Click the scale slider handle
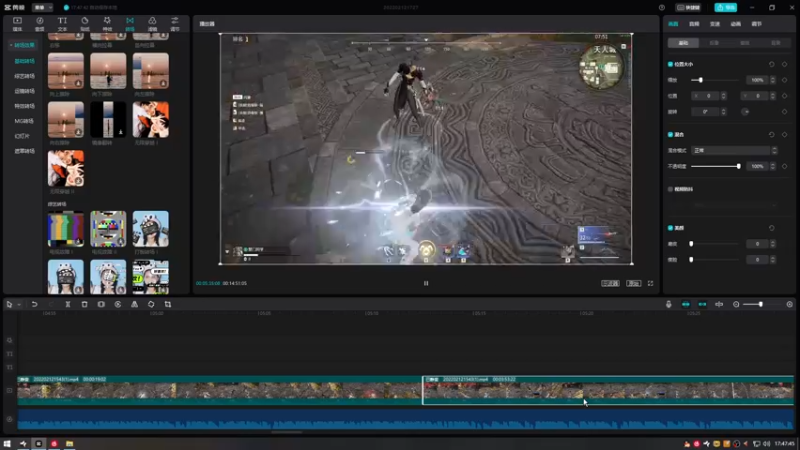 click(701, 80)
